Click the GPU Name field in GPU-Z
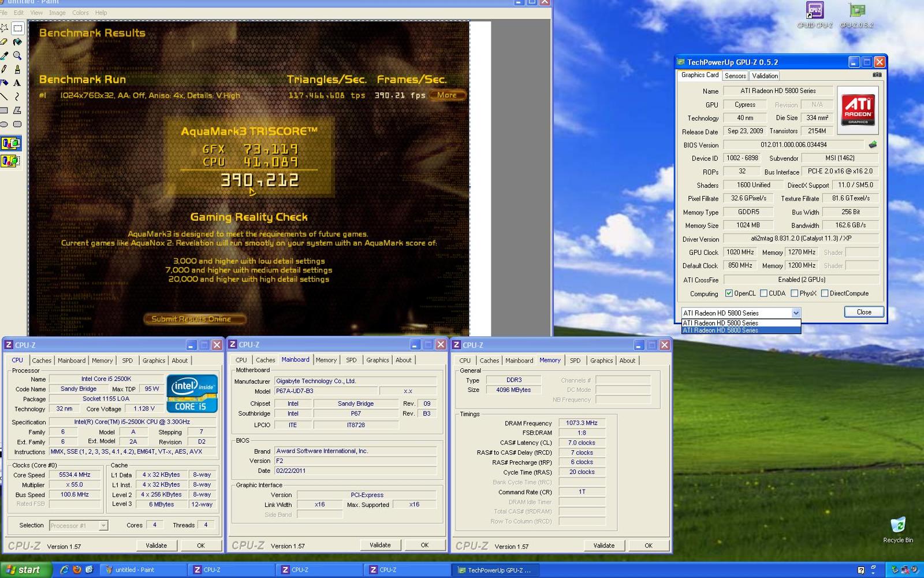This screenshot has width=924, height=578. coord(778,91)
